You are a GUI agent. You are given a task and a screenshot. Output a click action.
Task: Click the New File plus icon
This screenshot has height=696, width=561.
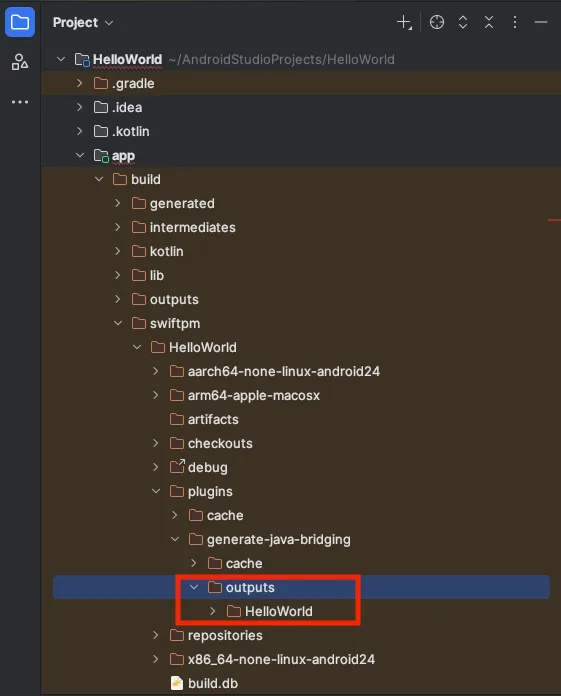404,22
